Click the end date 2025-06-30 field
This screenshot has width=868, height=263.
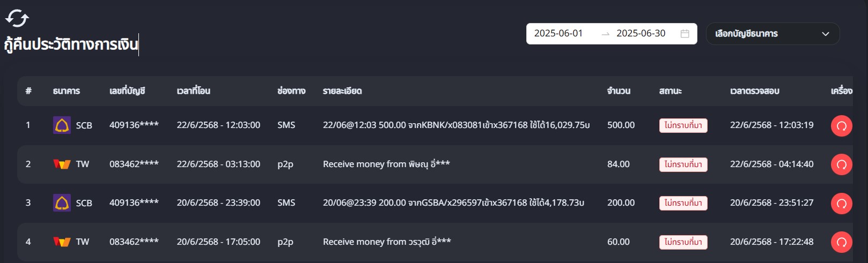pos(641,34)
